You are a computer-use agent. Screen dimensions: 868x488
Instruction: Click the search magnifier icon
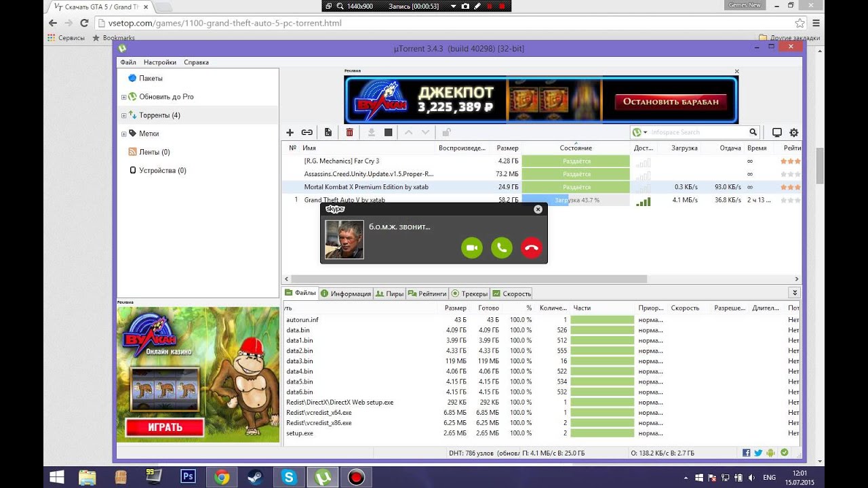point(753,132)
